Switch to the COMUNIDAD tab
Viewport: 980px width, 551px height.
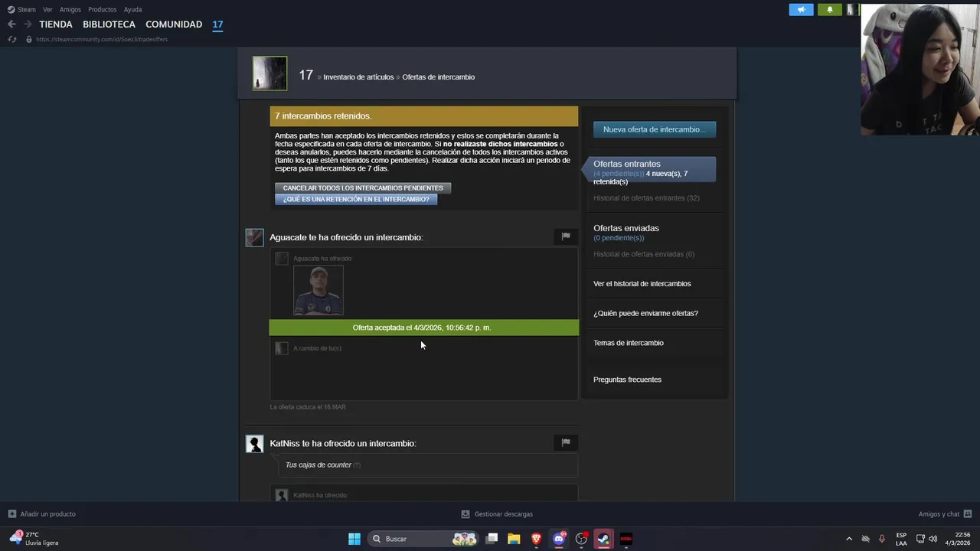point(174,24)
